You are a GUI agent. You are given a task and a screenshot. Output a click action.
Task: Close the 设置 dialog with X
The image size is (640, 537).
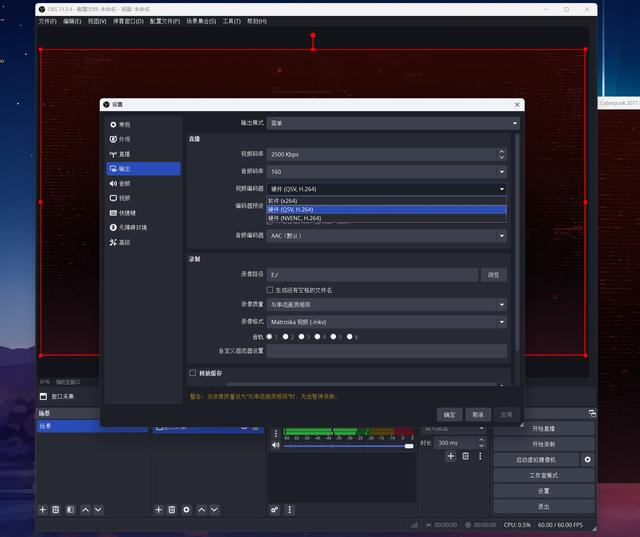517,104
